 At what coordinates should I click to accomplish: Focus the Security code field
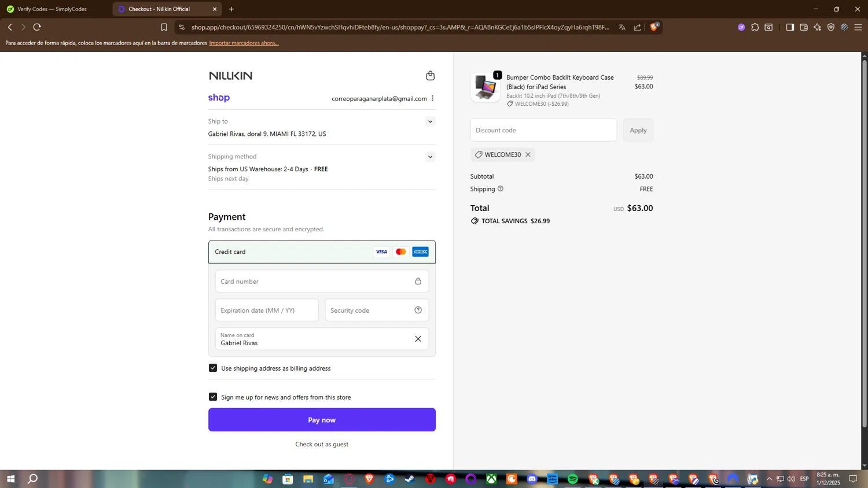click(x=377, y=310)
